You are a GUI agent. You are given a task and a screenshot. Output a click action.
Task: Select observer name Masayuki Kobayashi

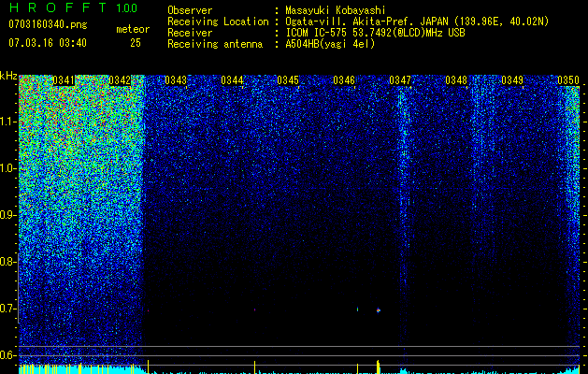[336, 10]
